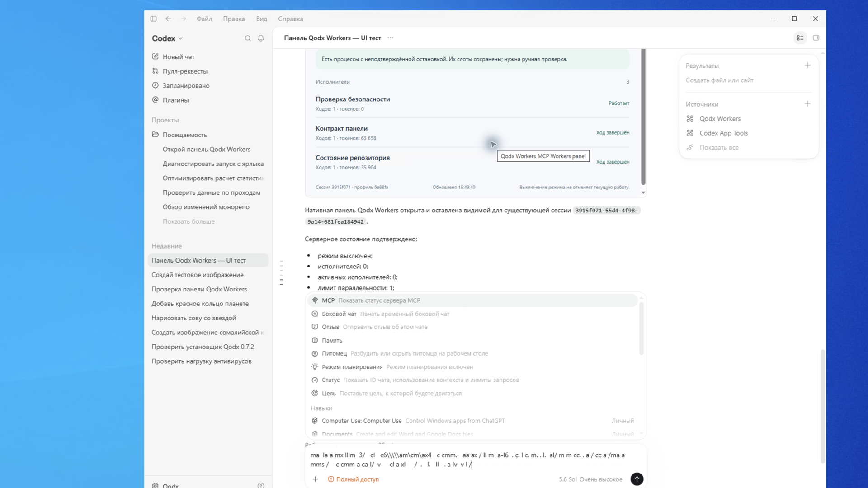Click the Пулл-реквесты icon
Viewport: 868px width, 488px height.
[x=156, y=71]
